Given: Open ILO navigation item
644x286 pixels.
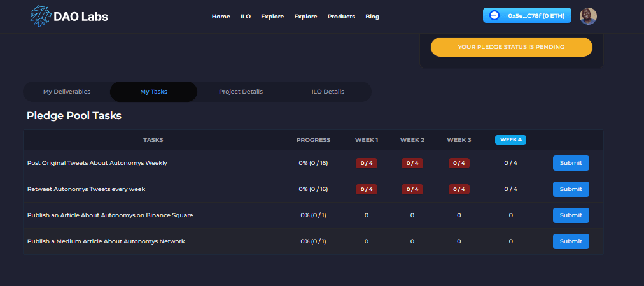Looking at the screenshot, I should click(246, 17).
